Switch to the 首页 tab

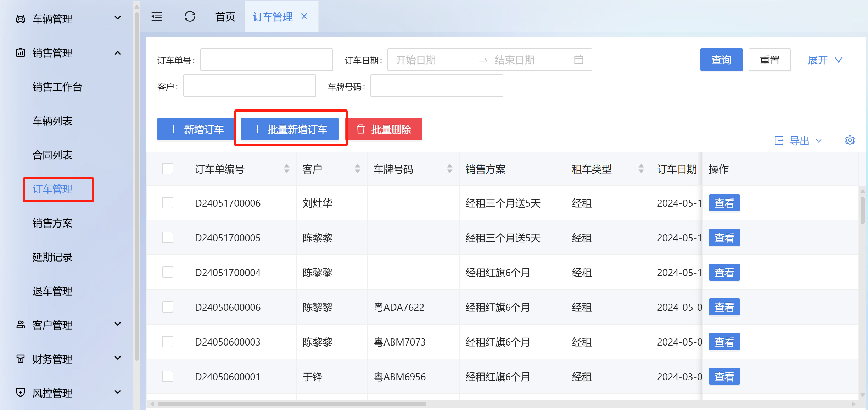(225, 17)
